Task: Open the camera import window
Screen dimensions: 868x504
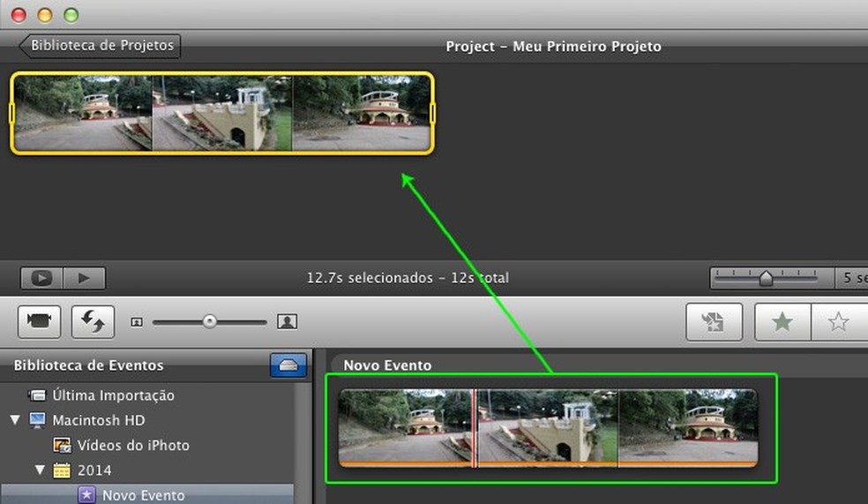Action: (x=40, y=321)
